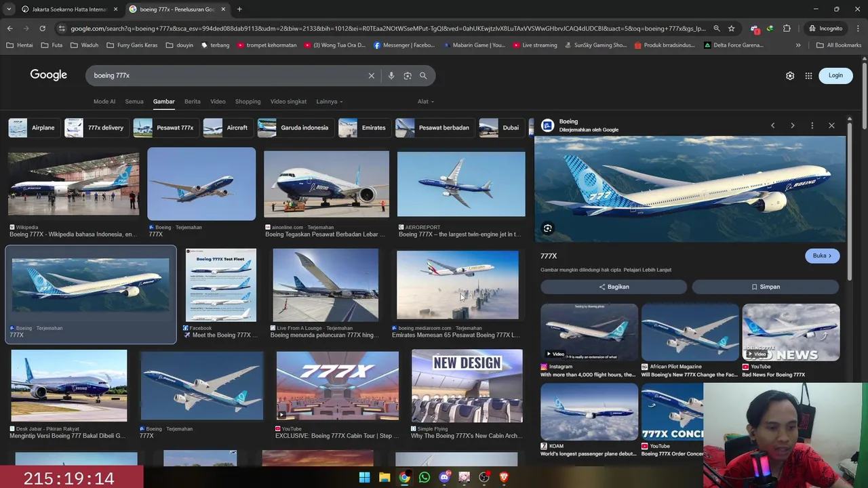The width and height of the screenshot is (868, 488).
Task: Start voice search with the microphone icon
Action: tap(391, 75)
